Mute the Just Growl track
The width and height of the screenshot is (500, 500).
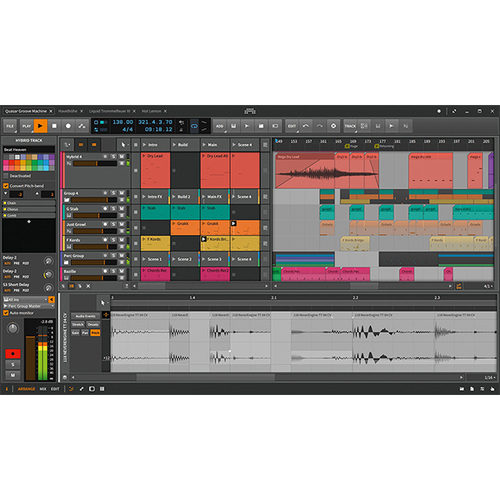[x=122, y=224]
